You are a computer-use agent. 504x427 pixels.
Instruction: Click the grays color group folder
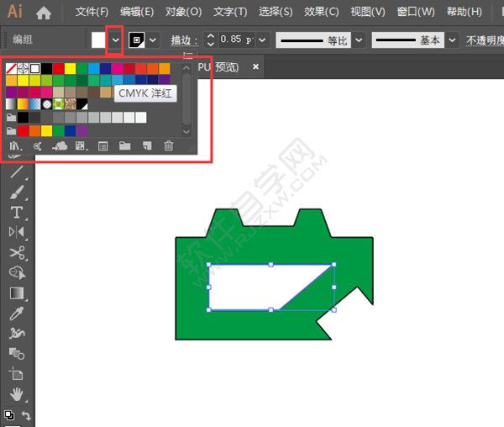click(11, 118)
